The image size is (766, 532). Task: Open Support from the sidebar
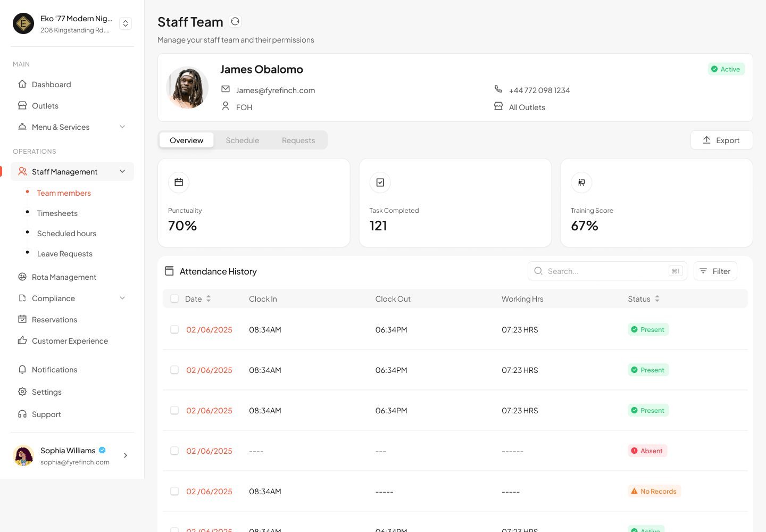coord(46,414)
